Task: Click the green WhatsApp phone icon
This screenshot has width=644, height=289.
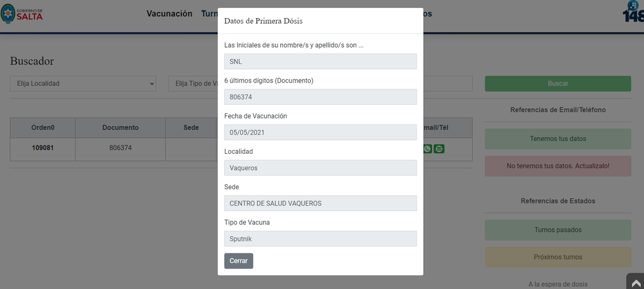Action: [428, 149]
